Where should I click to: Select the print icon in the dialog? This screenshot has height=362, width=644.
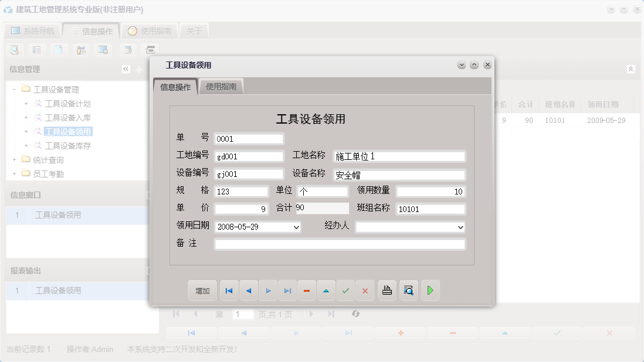pyautogui.click(x=387, y=290)
